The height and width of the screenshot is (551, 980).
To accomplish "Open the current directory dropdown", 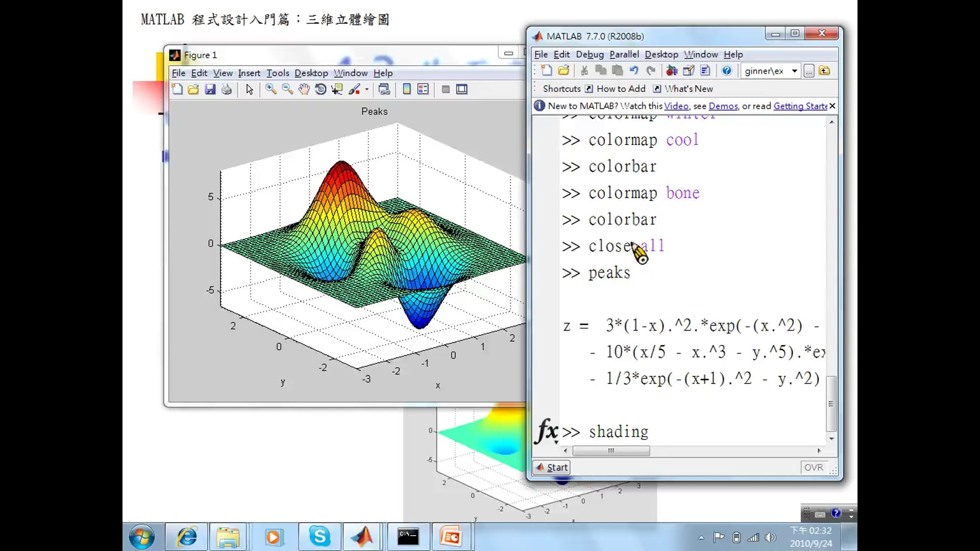I will pos(794,71).
